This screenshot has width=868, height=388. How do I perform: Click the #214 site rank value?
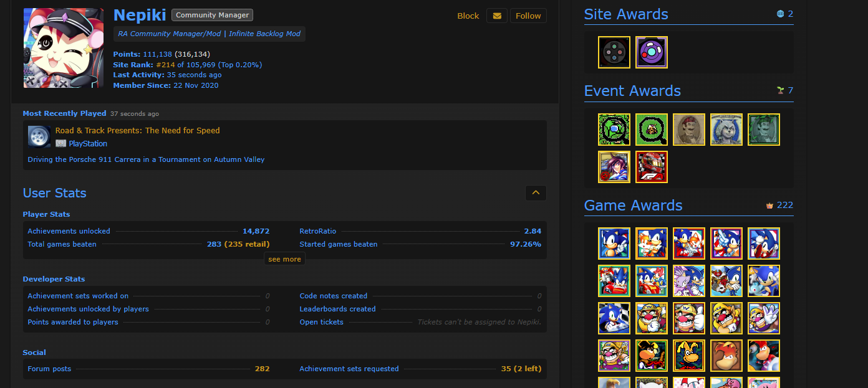pyautogui.click(x=165, y=64)
